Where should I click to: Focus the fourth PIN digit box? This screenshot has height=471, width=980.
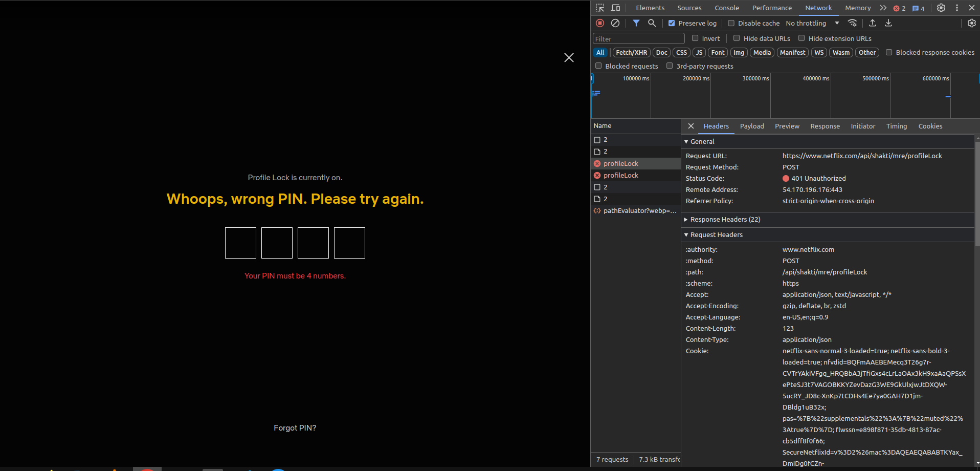point(349,243)
